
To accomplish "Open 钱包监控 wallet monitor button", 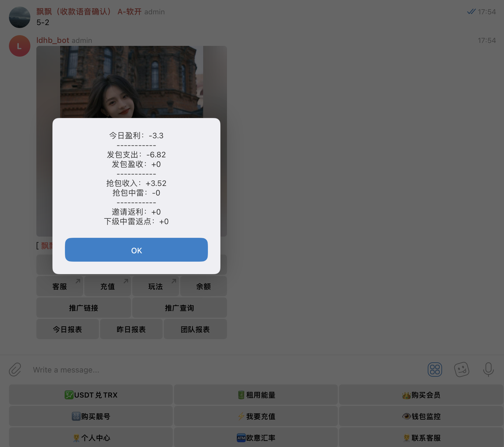I will (x=421, y=416).
